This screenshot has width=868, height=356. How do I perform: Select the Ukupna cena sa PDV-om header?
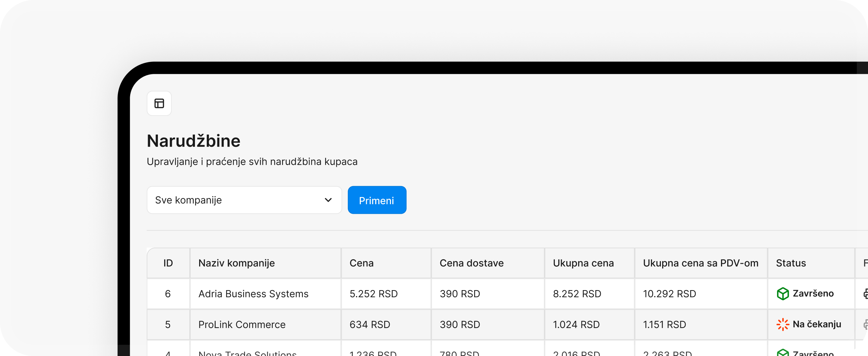point(701,263)
